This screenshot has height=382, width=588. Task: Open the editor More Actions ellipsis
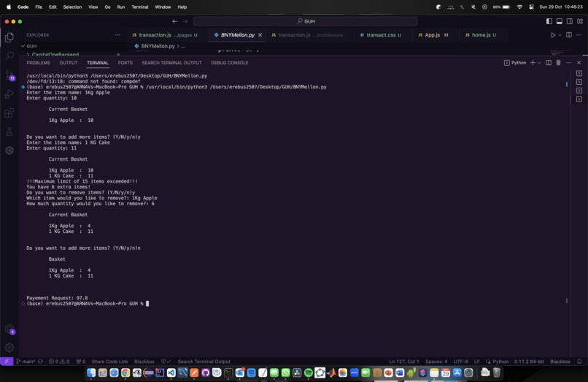coord(579,35)
